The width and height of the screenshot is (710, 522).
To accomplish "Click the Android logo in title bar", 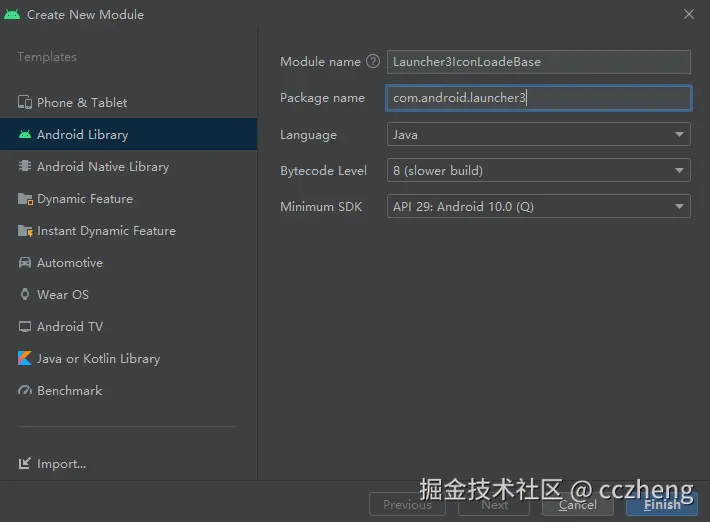I will click(x=12, y=14).
